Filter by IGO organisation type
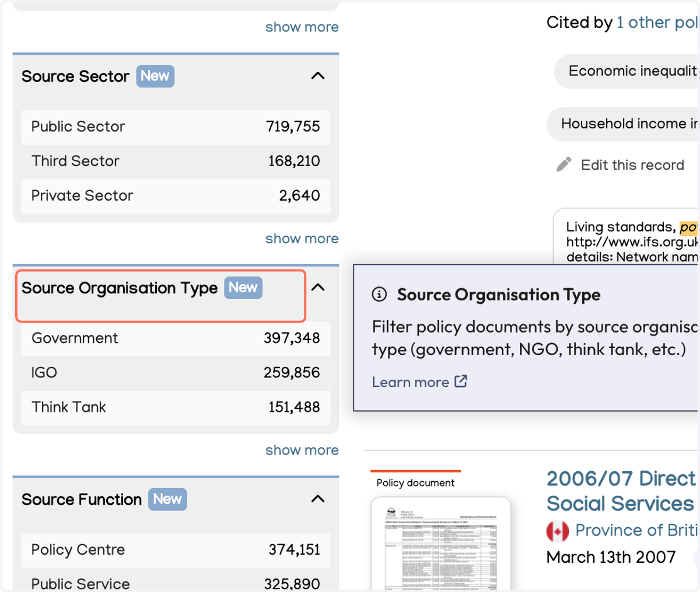The width and height of the screenshot is (700, 592). coord(176,373)
